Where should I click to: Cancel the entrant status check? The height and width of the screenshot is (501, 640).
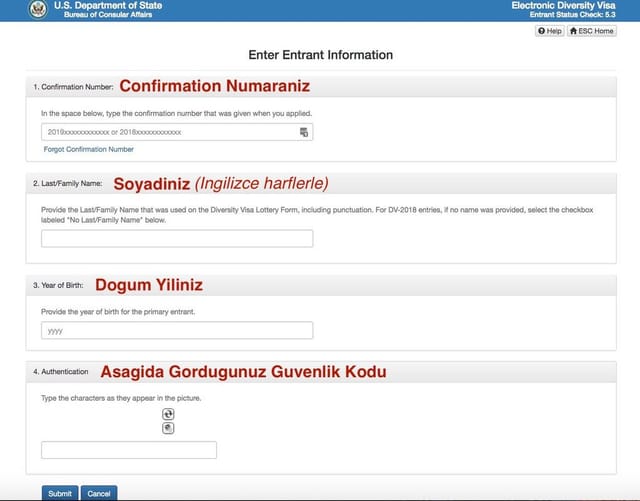point(99,493)
